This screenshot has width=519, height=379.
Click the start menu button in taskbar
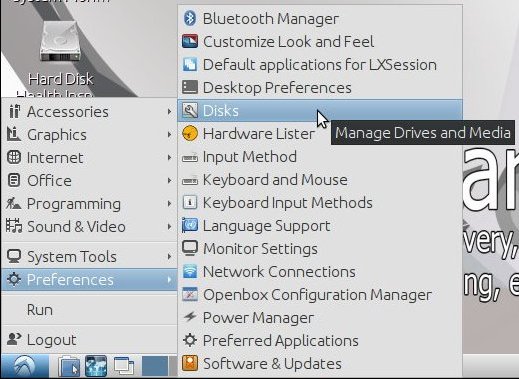tap(25, 366)
